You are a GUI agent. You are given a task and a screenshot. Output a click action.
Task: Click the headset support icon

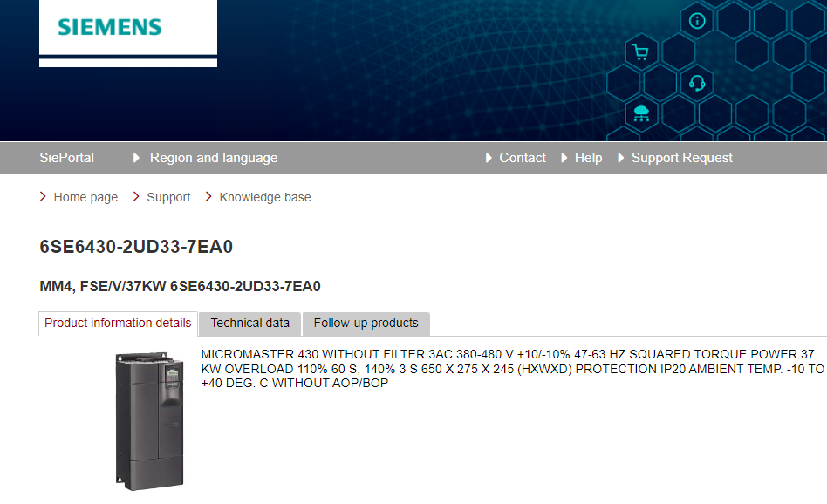pos(697,83)
